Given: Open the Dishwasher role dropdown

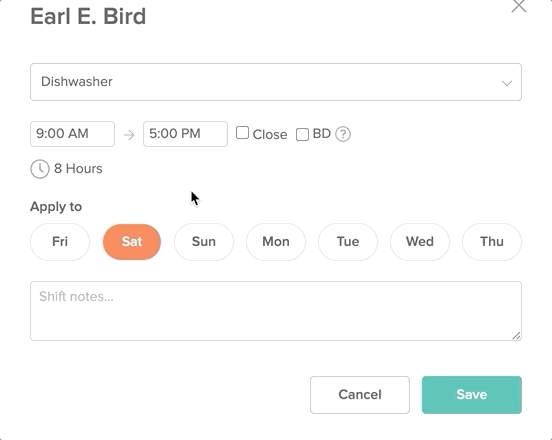Looking at the screenshot, I should point(276,82).
